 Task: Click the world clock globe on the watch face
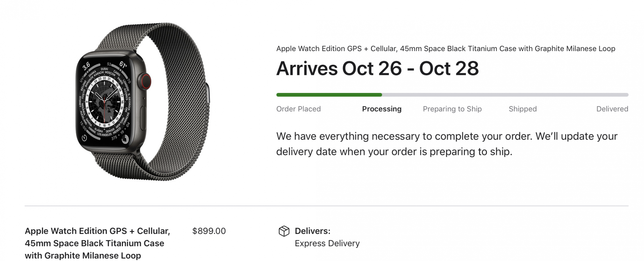pyautogui.click(x=104, y=100)
